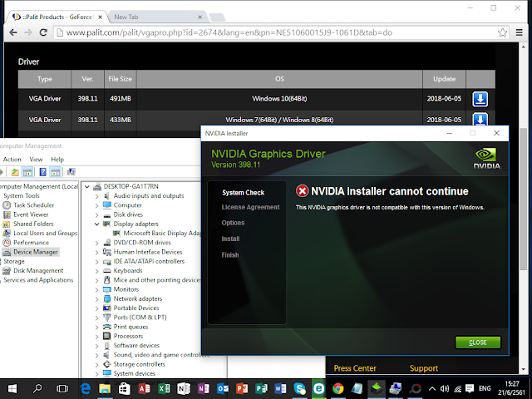Expand the Keyboards node
532x399 pixels.
pos(96,271)
